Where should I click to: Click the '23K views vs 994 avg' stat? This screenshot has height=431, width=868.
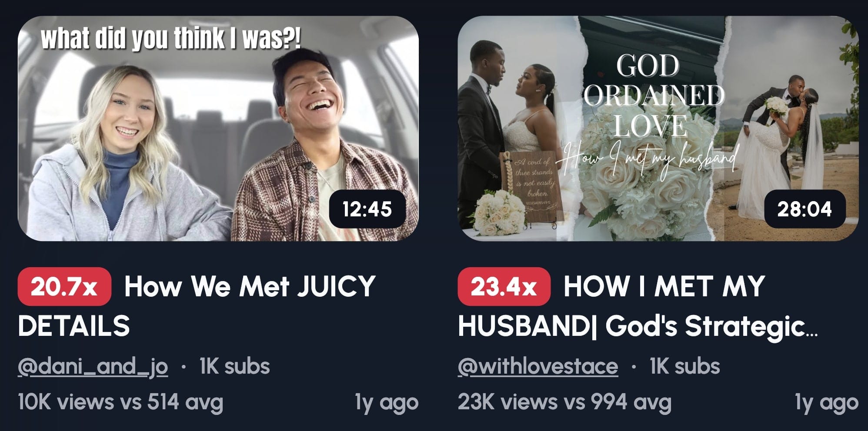(x=564, y=402)
